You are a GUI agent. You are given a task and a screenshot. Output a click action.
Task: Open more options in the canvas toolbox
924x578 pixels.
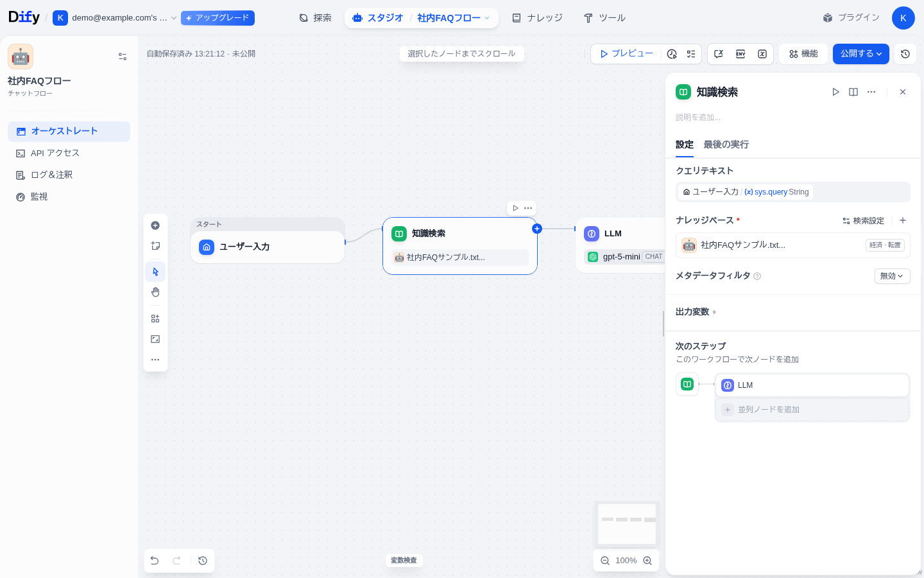155,360
